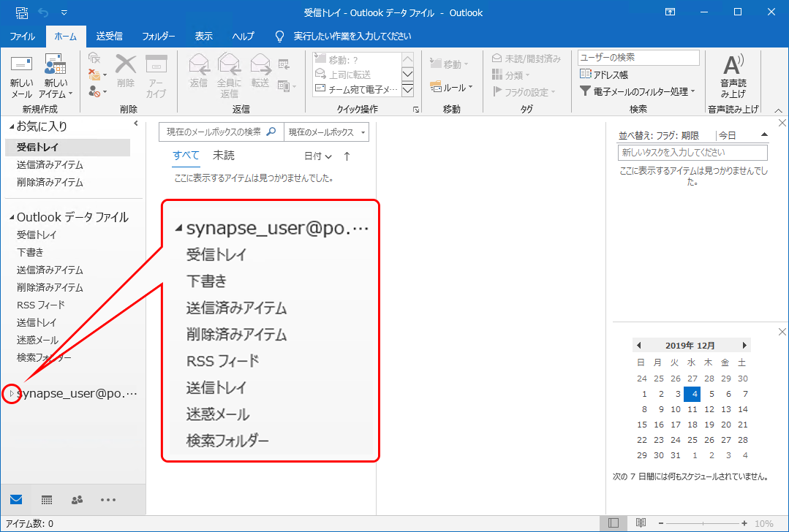Zoom out with minus button
Image resolution: width=789 pixels, height=532 pixels.
(661, 523)
